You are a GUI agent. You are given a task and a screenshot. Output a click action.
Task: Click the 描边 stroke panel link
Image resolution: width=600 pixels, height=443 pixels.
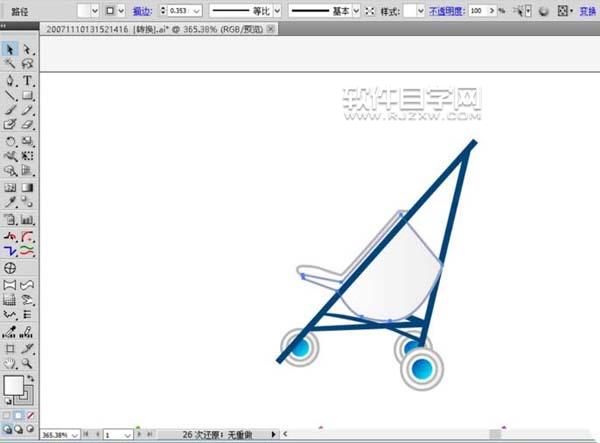click(x=142, y=10)
